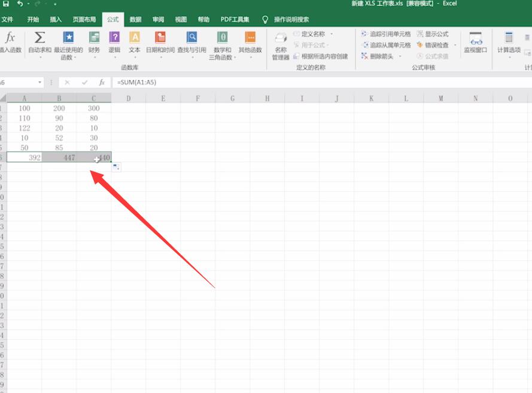The image size is (532, 393).
Task: Switch to the Data (数据) tab
Action: (135, 19)
